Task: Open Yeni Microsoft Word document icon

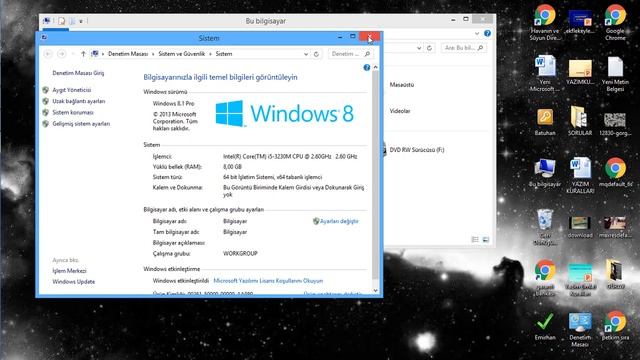Action: pos(545,73)
